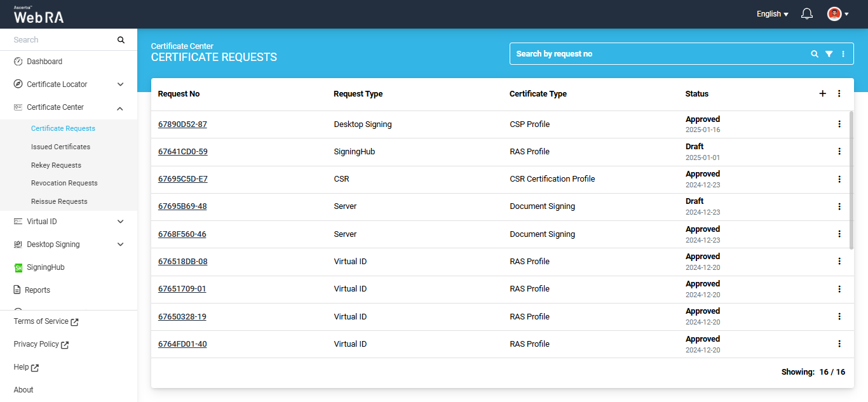Click the filter funnel icon in search bar
The image size is (868, 402).
coord(829,54)
